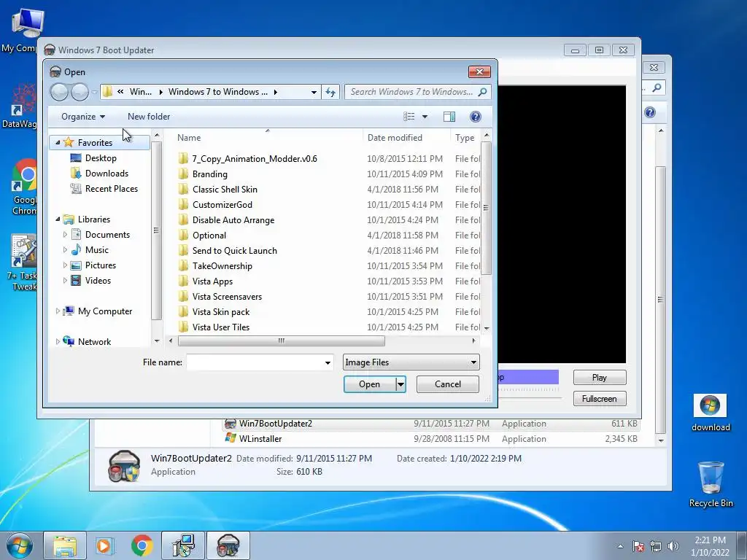Open the File name dropdown arrow
This screenshot has width=747, height=560.
click(328, 363)
